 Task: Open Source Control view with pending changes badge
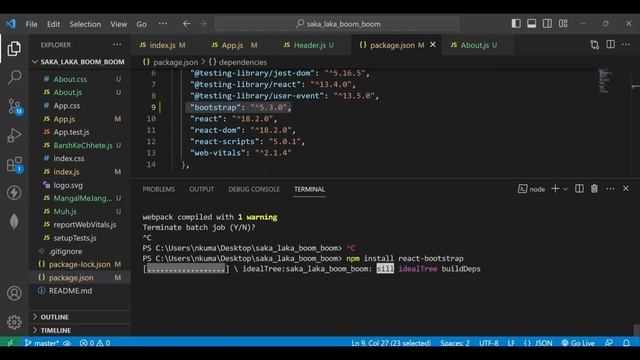coord(15,107)
